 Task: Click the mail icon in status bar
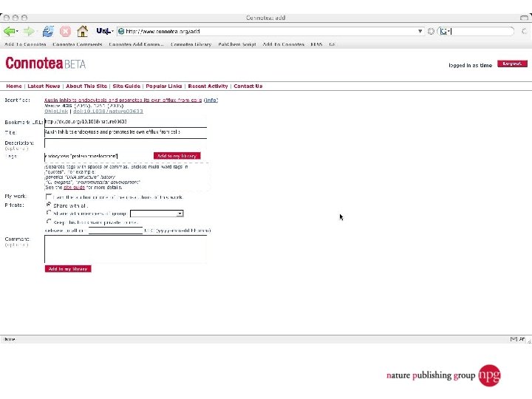tap(514, 339)
